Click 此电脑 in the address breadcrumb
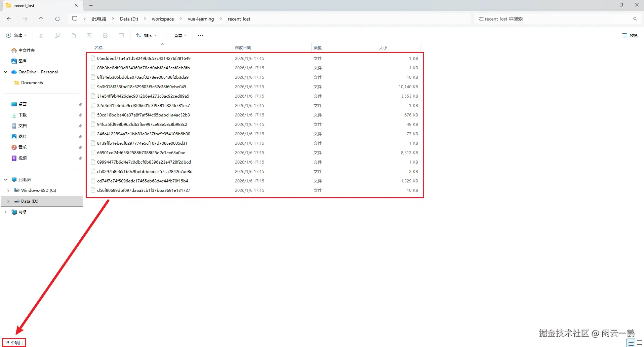This screenshot has height=347, width=644. pyautogui.click(x=99, y=19)
